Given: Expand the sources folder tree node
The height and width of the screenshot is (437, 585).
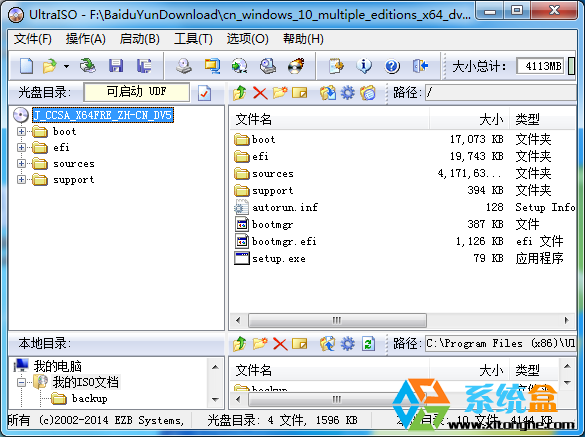Looking at the screenshot, I should [x=21, y=163].
